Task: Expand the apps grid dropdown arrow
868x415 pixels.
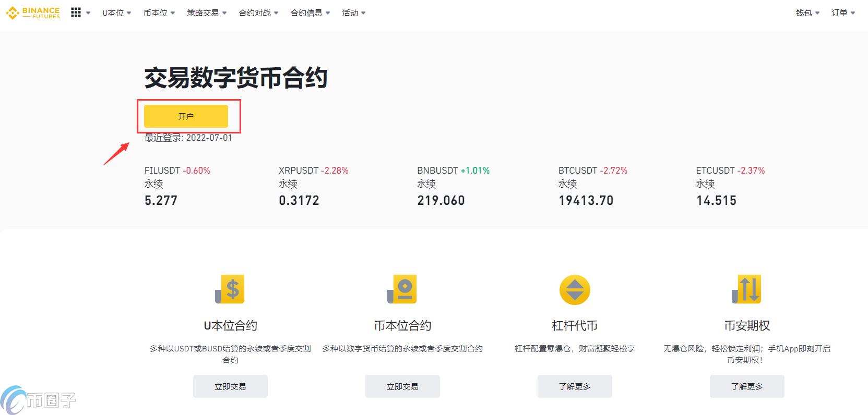Action: point(88,13)
